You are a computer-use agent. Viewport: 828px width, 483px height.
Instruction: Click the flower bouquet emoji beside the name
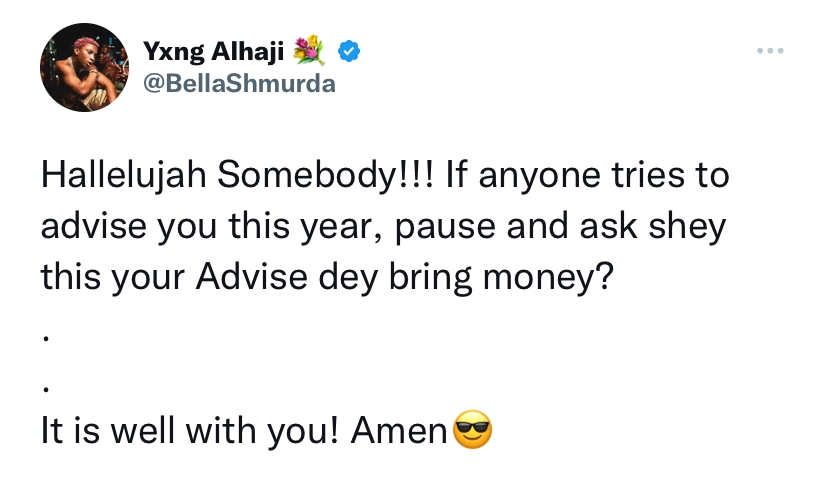click(309, 51)
